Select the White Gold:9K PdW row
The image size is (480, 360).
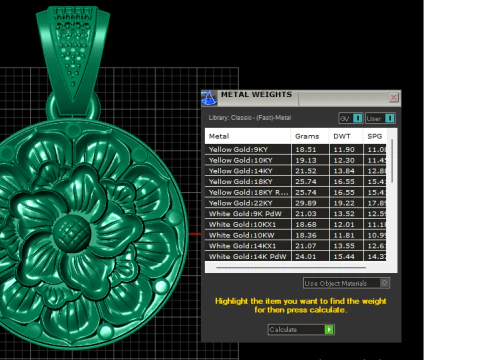coord(296,214)
